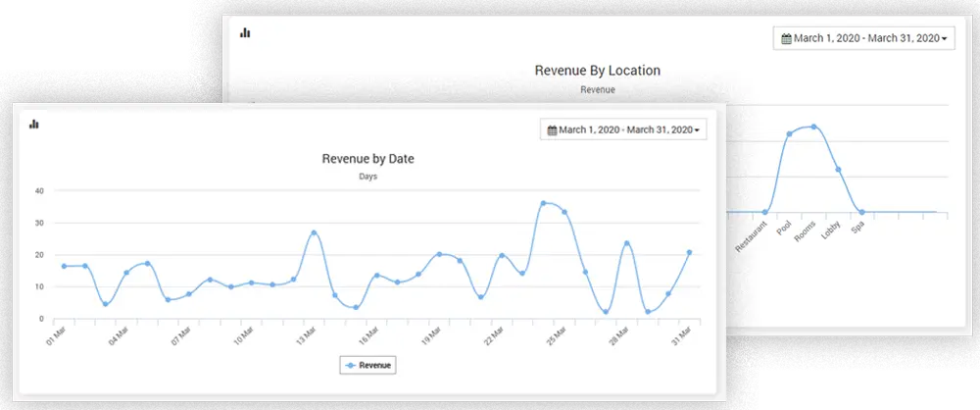Click the Spa data point on the curve
980x410 pixels.
[861, 212]
